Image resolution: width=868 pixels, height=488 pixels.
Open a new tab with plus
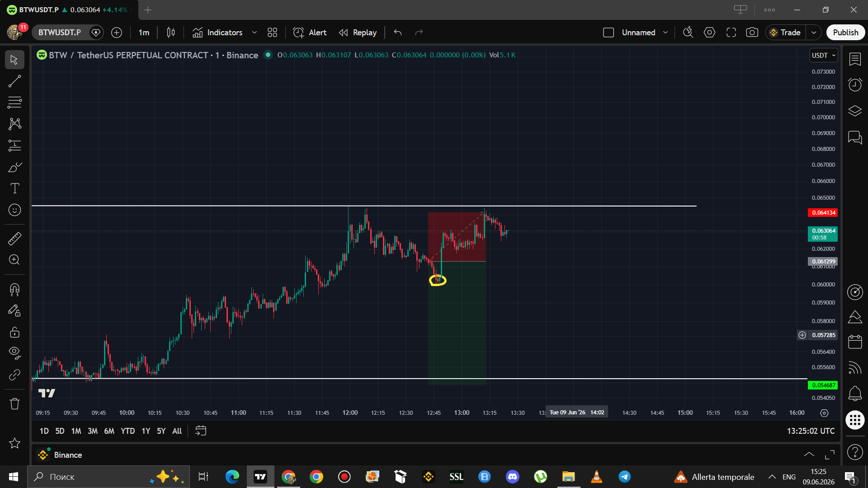148,9
